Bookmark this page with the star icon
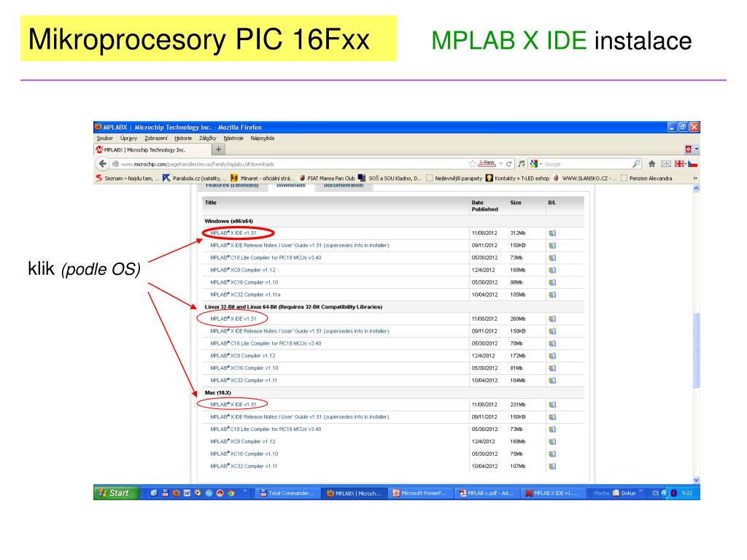This screenshot has width=747, height=560. (x=472, y=164)
